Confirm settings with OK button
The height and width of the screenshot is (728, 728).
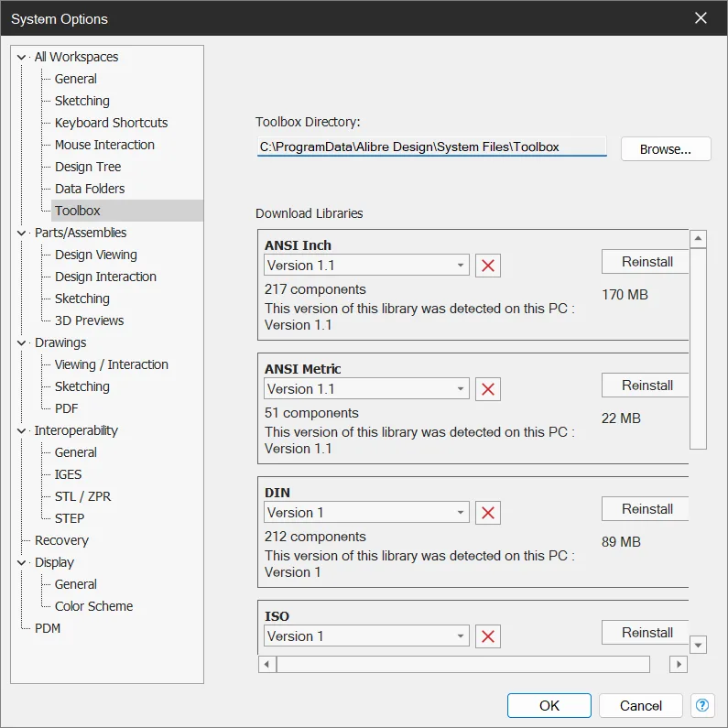549,706
